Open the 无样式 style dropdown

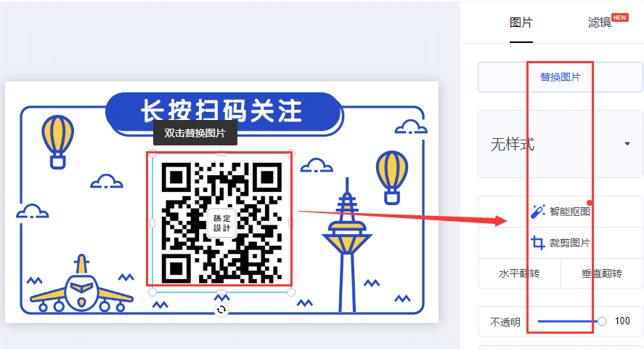pos(561,144)
